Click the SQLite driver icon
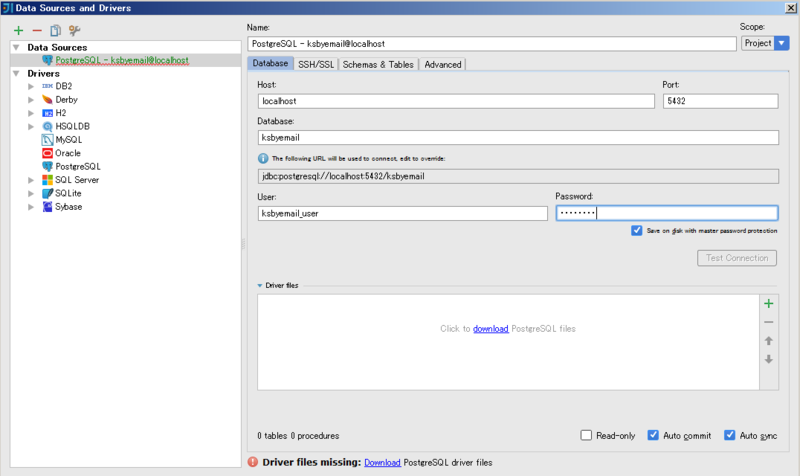This screenshot has width=800, height=476. click(47, 193)
